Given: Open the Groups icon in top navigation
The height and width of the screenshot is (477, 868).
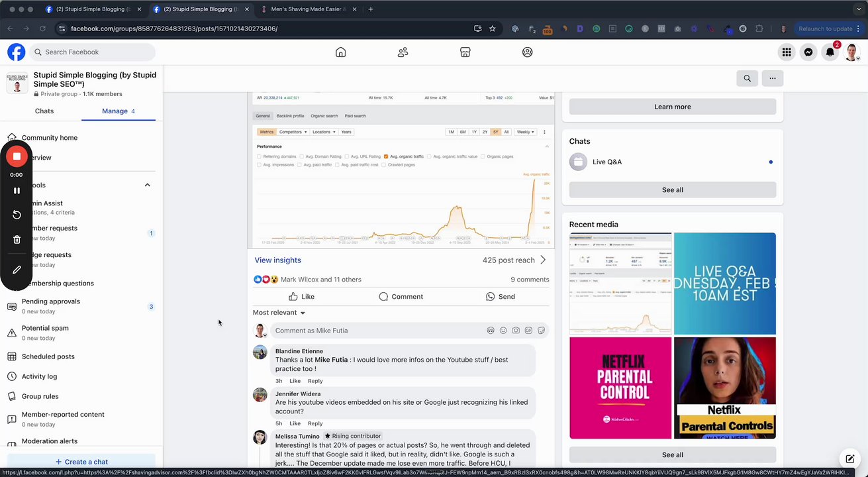Looking at the screenshot, I should [527, 52].
